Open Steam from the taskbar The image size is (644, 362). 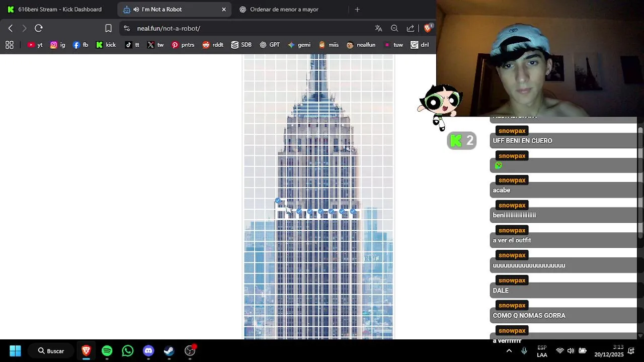[169, 351]
